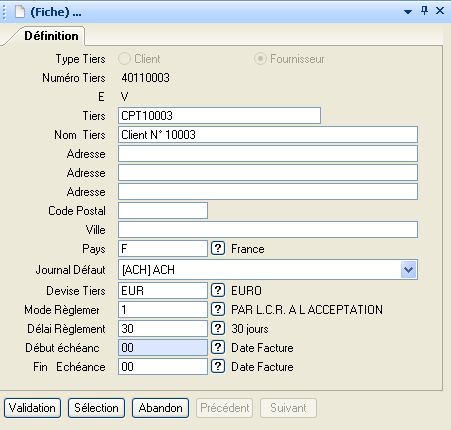Screen dimensions: 451x430
Task: Click the Fiche document icon
Action: coord(20,12)
